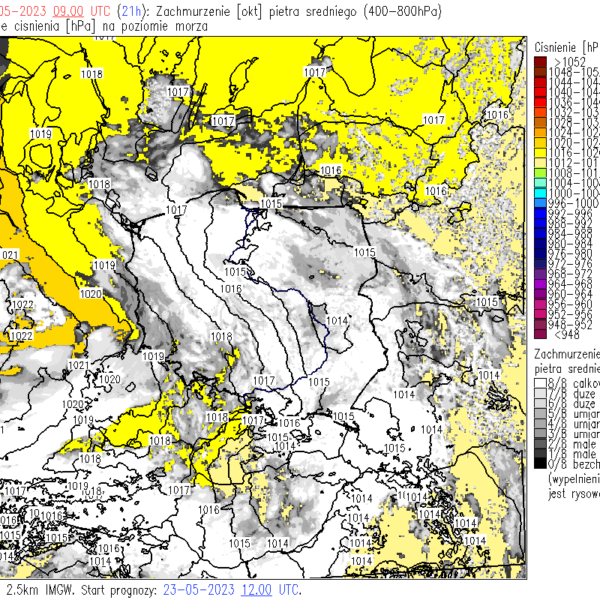Click the '2.5km IMGW' model footer text
Viewport: 600px width, 600px height.
click(x=39, y=590)
